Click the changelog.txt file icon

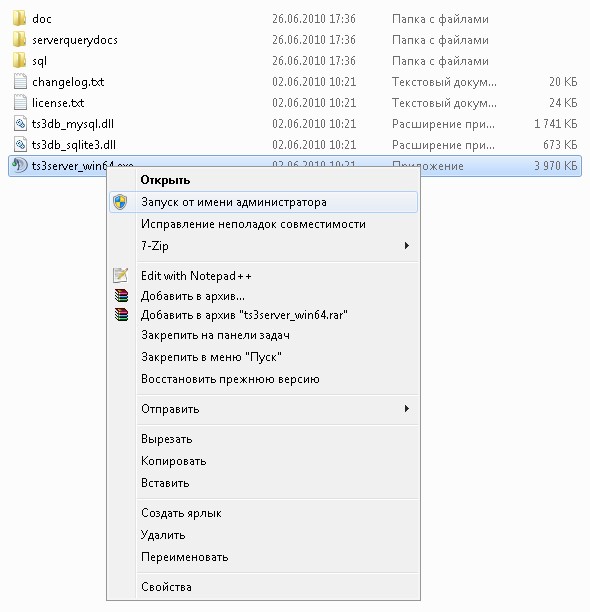click(20, 82)
